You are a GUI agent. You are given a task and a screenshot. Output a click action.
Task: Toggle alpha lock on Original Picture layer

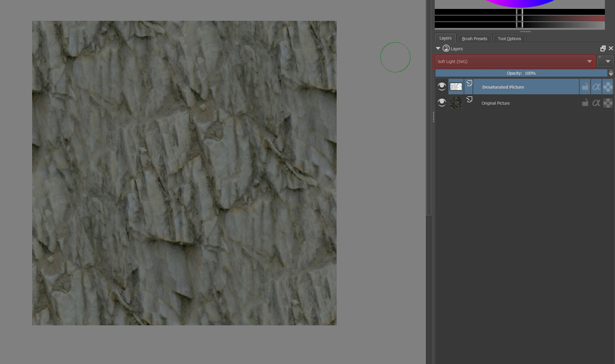pos(608,103)
